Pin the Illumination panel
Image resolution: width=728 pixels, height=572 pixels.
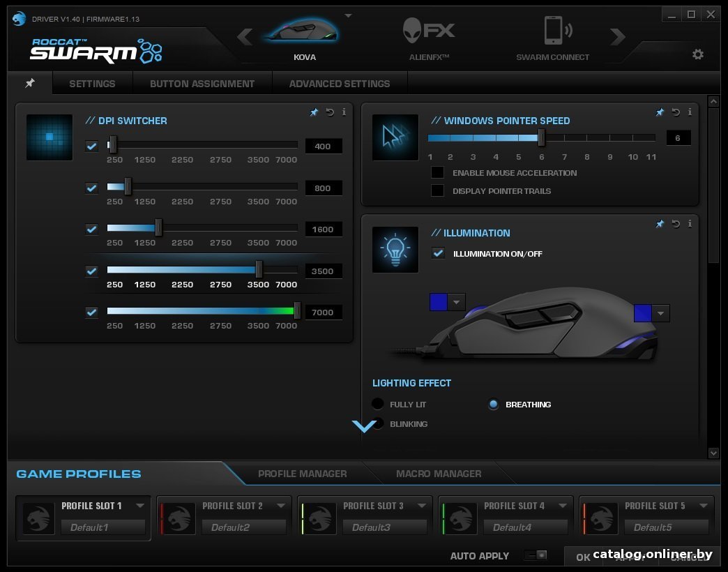pyautogui.click(x=660, y=224)
